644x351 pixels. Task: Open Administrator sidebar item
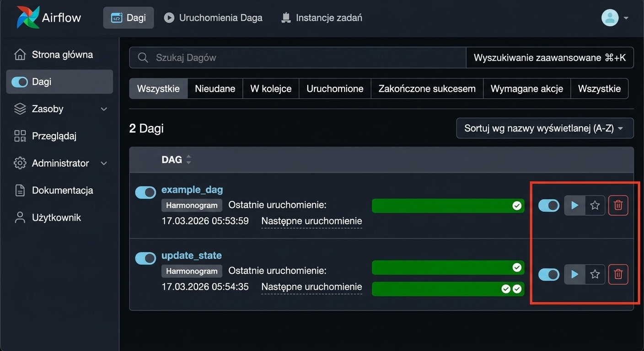tap(59, 163)
